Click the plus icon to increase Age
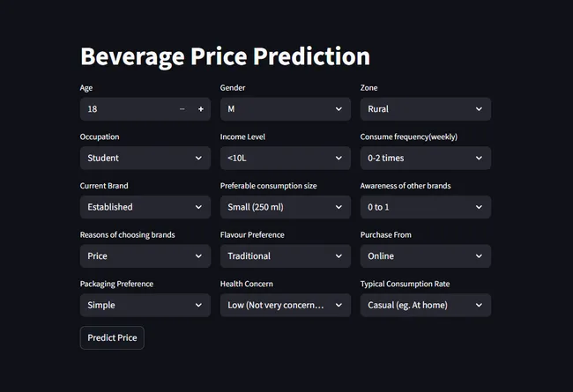The image size is (573, 392). pos(201,109)
